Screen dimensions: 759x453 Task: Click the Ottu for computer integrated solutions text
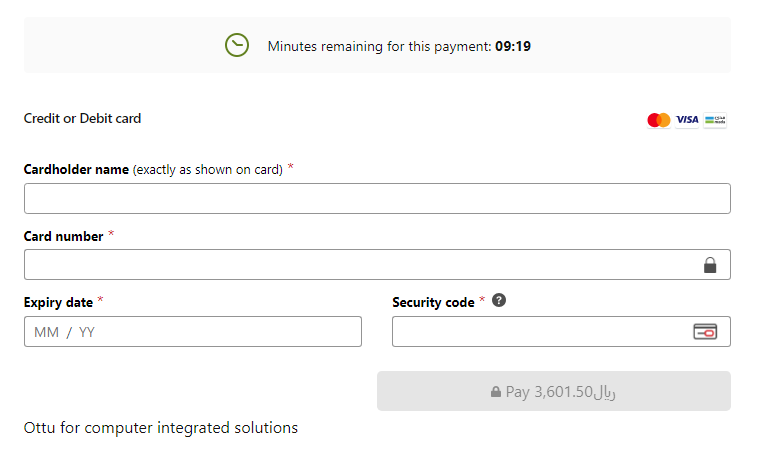point(161,428)
